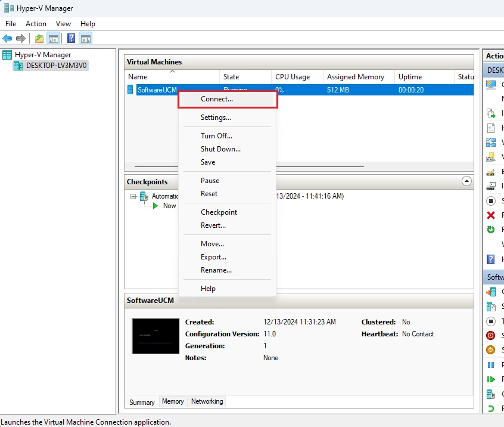Screen dimensions: 504x427
Task: Click green Refresh icon below Remove Server icon
Action: tap(490, 230)
